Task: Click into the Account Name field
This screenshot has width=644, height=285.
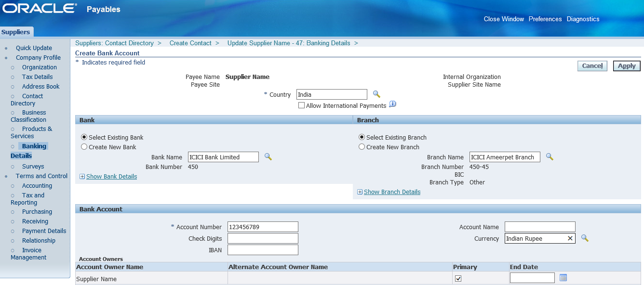Action: 539,227
